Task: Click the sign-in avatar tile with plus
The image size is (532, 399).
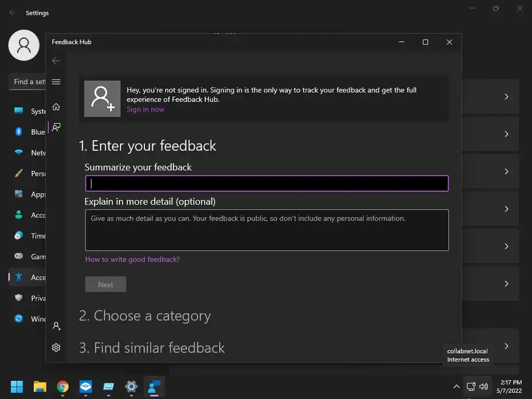Action: [102, 99]
